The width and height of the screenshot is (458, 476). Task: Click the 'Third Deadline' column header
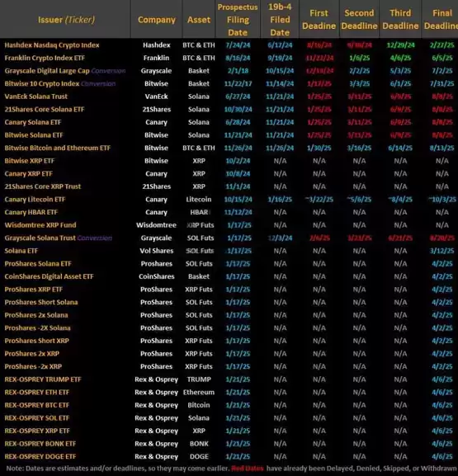coord(400,20)
